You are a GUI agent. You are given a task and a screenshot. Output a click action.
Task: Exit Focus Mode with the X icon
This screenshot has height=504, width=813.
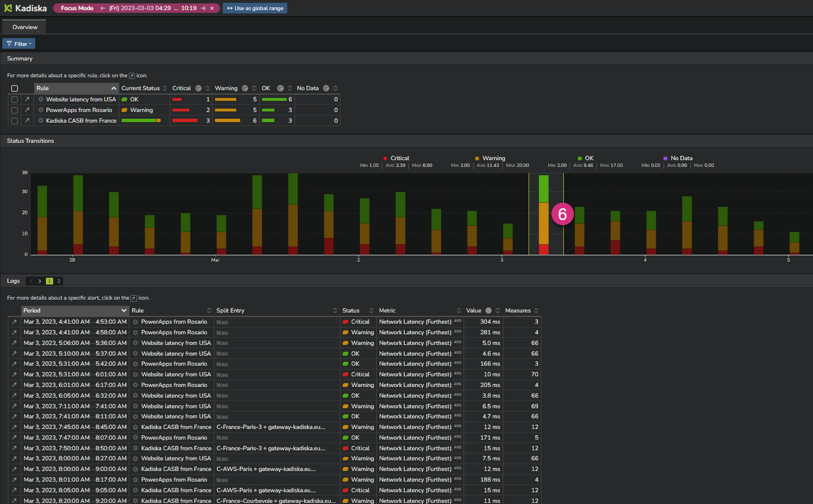(x=212, y=8)
